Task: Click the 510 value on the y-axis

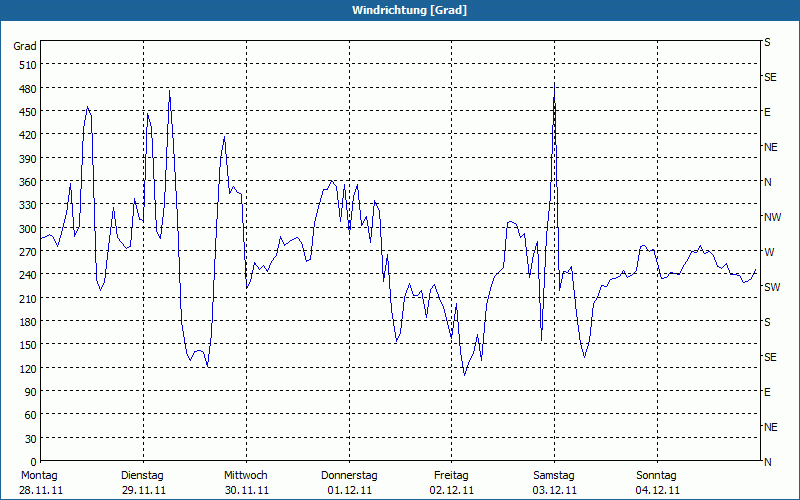Action: pyautogui.click(x=28, y=65)
